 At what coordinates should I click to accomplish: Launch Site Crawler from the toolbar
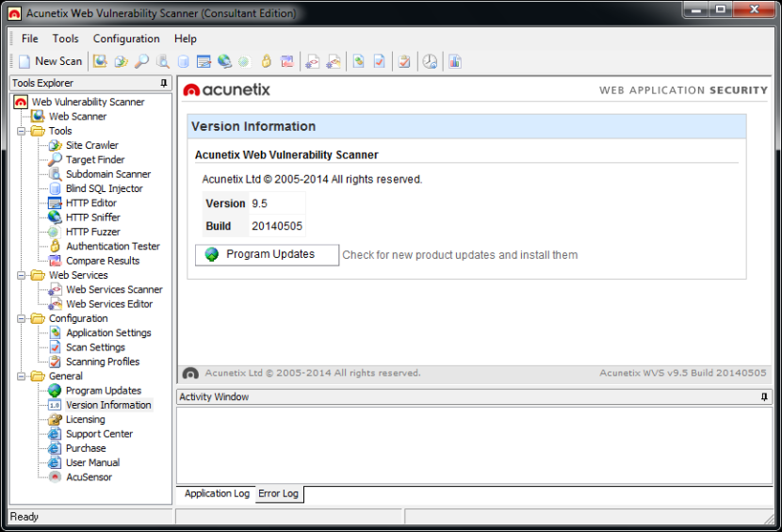(x=121, y=61)
